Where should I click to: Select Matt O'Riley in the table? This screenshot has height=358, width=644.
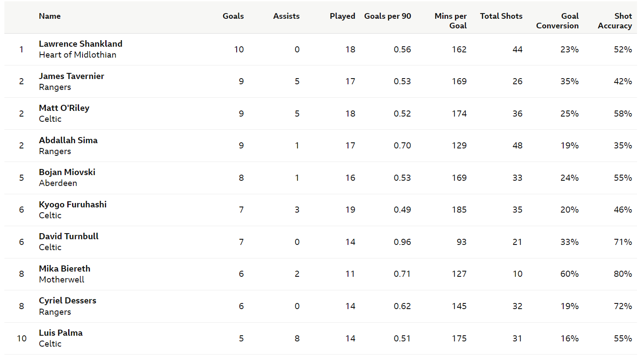tap(64, 108)
